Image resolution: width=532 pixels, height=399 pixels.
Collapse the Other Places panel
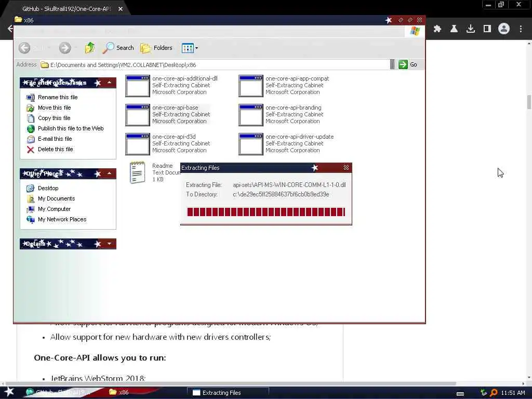click(x=109, y=174)
